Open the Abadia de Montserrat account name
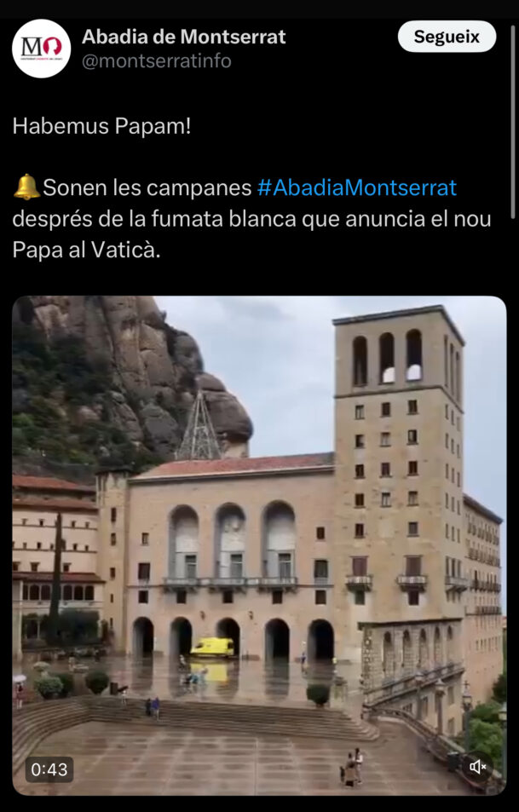The width and height of the screenshot is (519, 812). (x=184, y=37)
